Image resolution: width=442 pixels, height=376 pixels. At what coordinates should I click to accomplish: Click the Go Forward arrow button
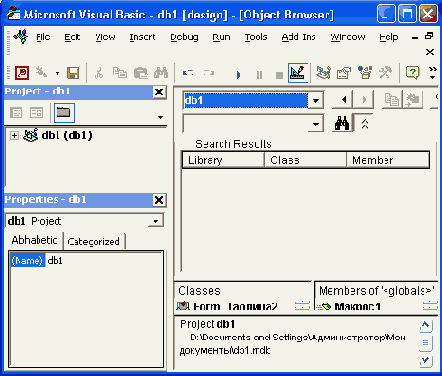364,99
